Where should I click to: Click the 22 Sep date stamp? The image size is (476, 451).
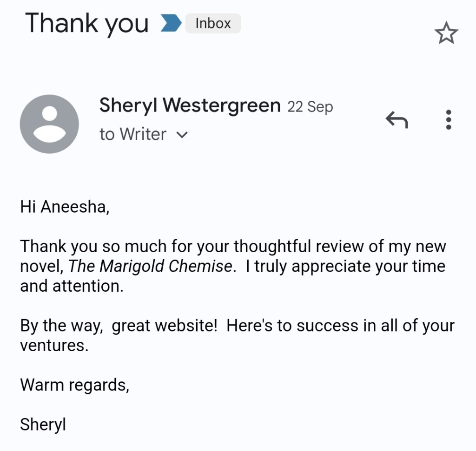pyautogui.click(x=310, y=107)
